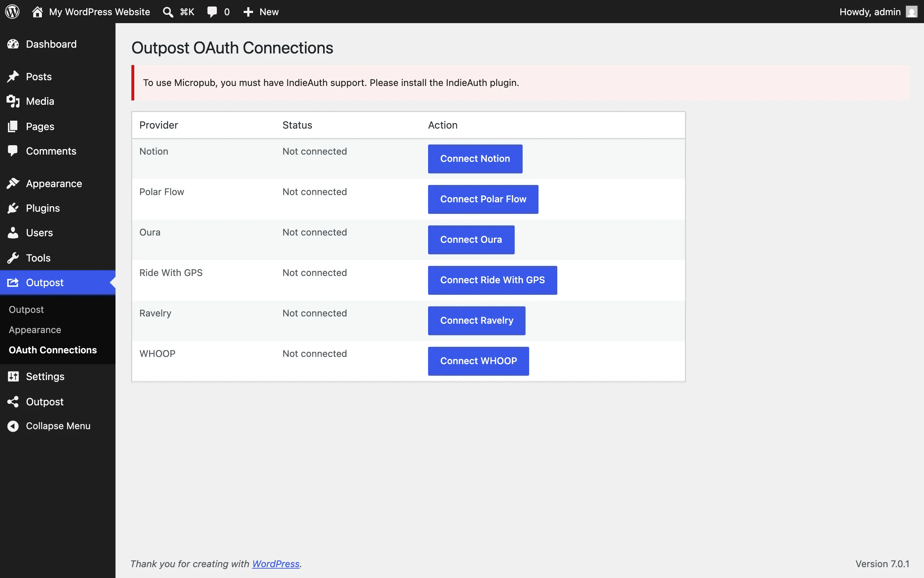This screenshot has width=924, height=578.
Task: Click the Notion provider cell
Action: (x=153, y=151)
